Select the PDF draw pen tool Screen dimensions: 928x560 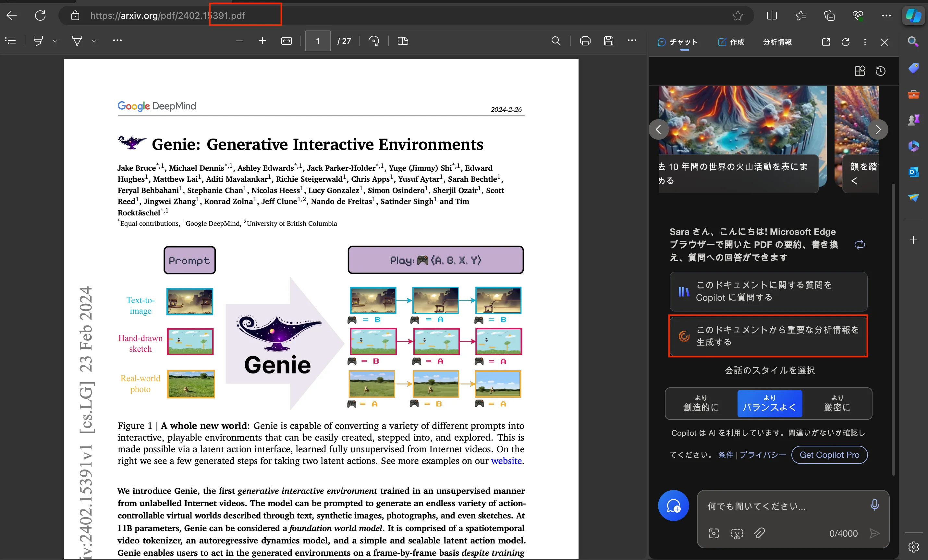coord(77,41)
